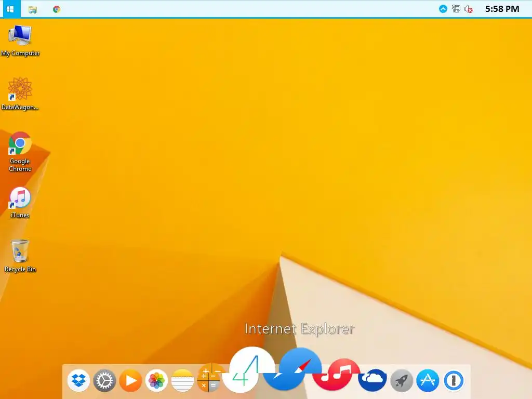
Task: Open File Explorer from the top taskbar
Action: point(33,9)
